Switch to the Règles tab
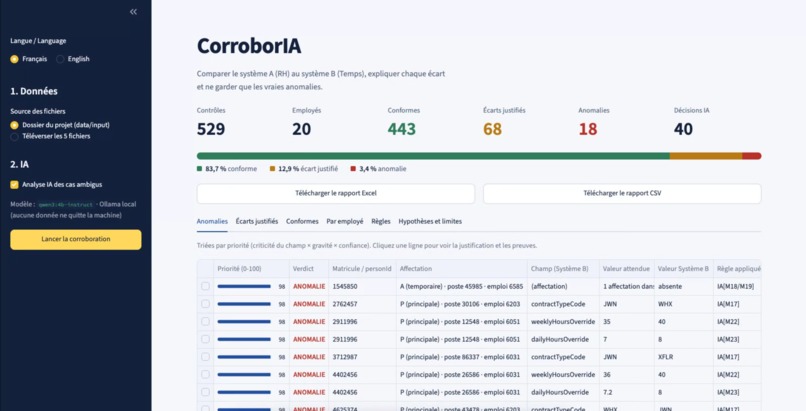Image resolution: width=806 pixels, height=411 pixels. pos(381,221)
